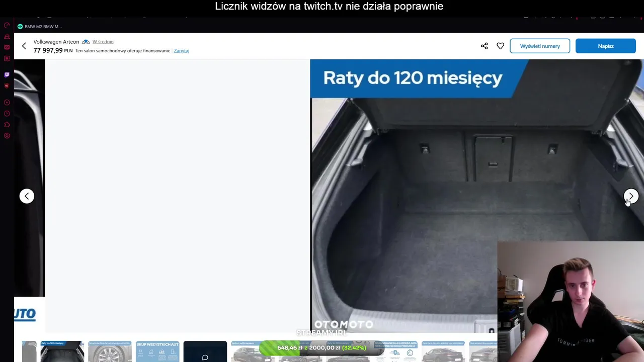Open history clock icon in sidebar
The height and width of the screenshot is (362, 644).
click(x=7, y=114)
